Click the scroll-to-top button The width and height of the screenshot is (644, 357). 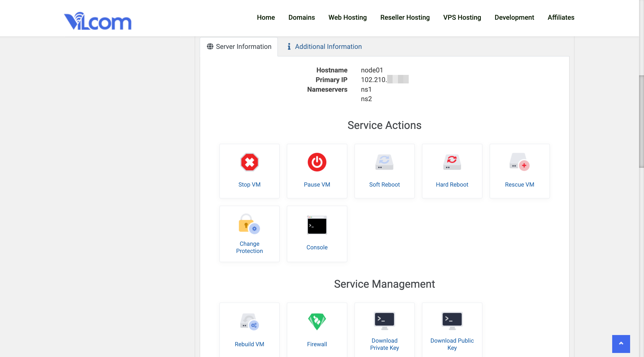click(621, 344)
